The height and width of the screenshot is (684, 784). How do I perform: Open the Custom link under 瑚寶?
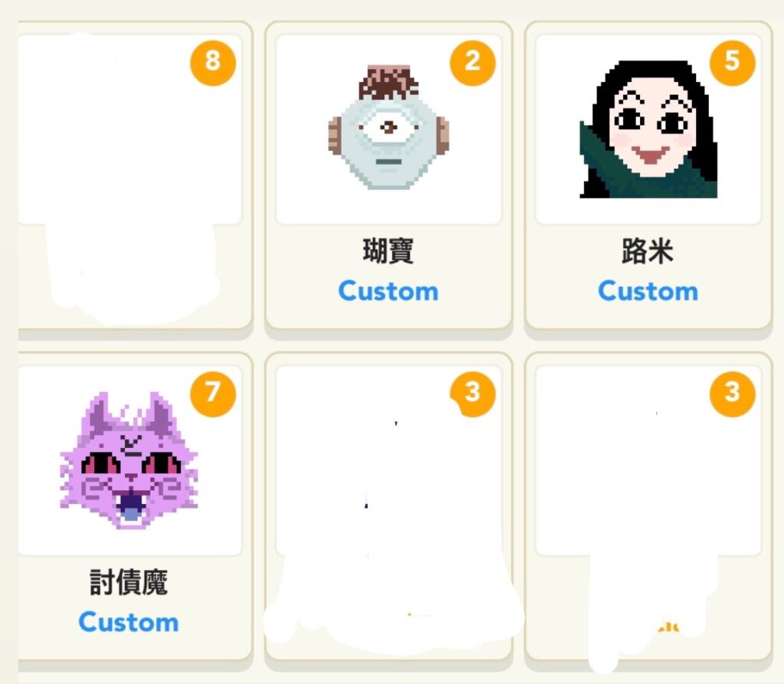388,291
